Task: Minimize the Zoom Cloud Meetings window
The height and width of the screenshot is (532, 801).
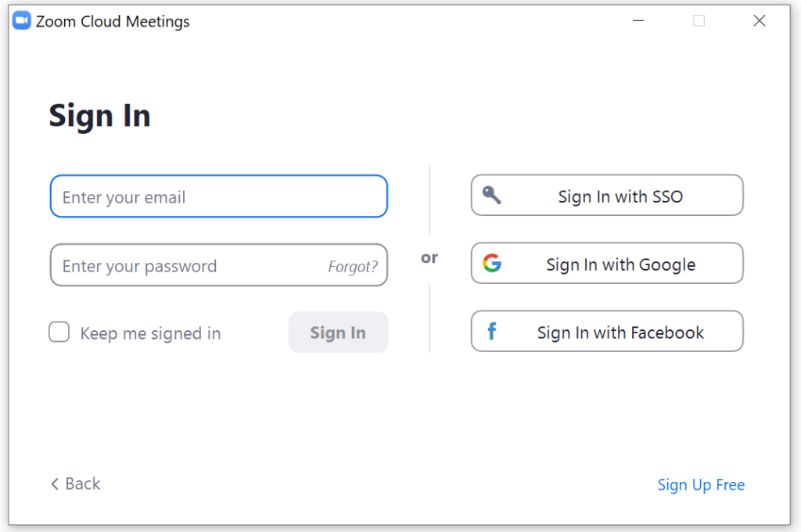Action: [638, 20]
